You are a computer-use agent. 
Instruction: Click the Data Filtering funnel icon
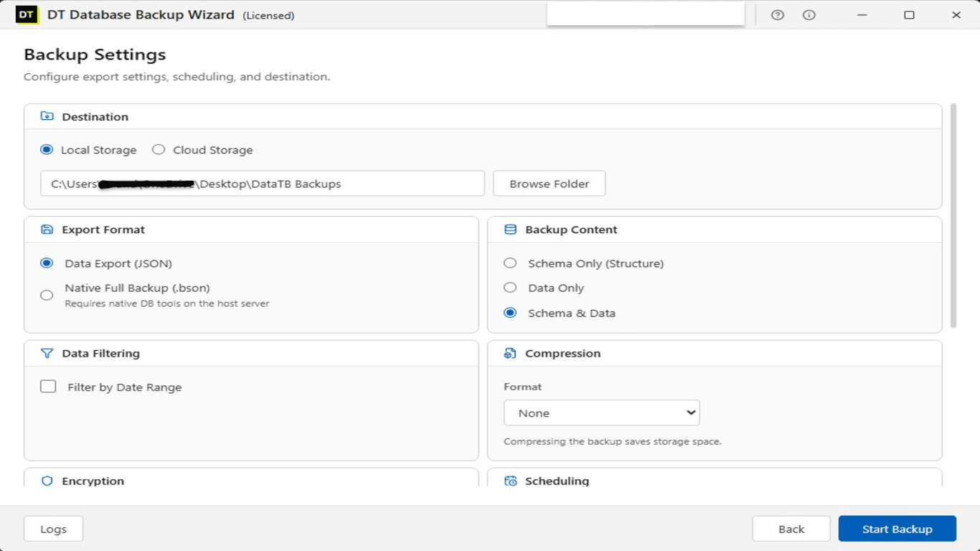click(47, 353)
